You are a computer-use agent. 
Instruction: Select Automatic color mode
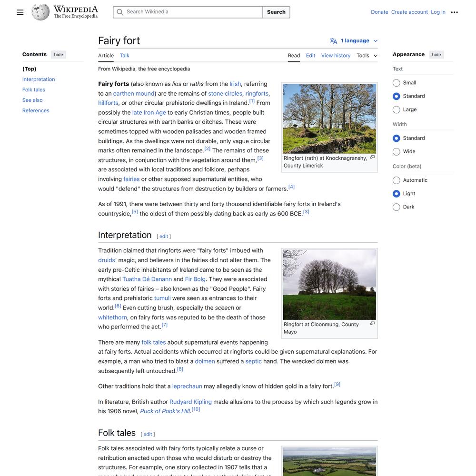(396, 180)
